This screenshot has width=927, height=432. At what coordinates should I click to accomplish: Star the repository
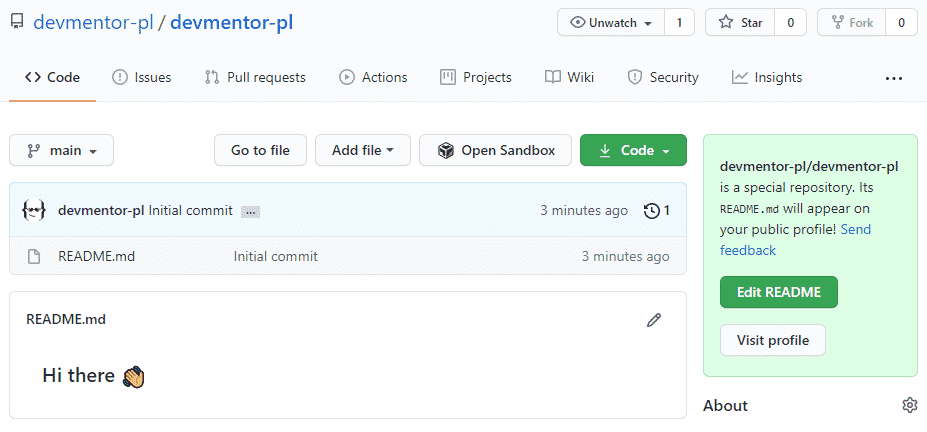click(x=740, y=23)
